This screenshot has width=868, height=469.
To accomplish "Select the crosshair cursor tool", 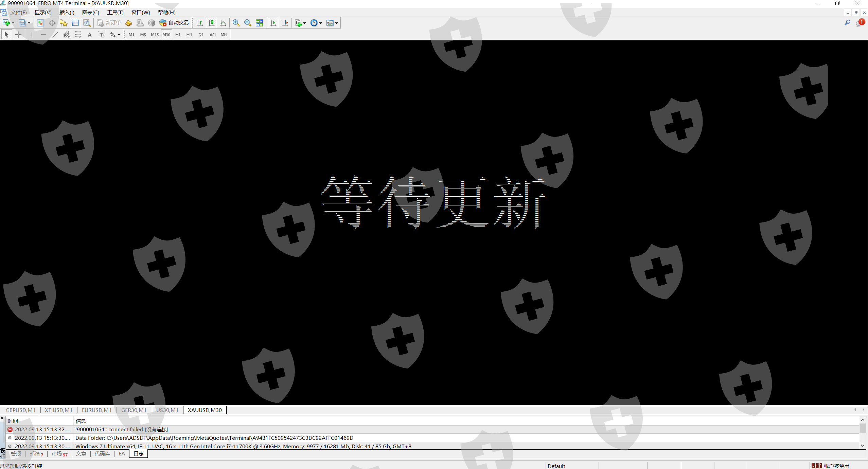I will coord(18,35).
